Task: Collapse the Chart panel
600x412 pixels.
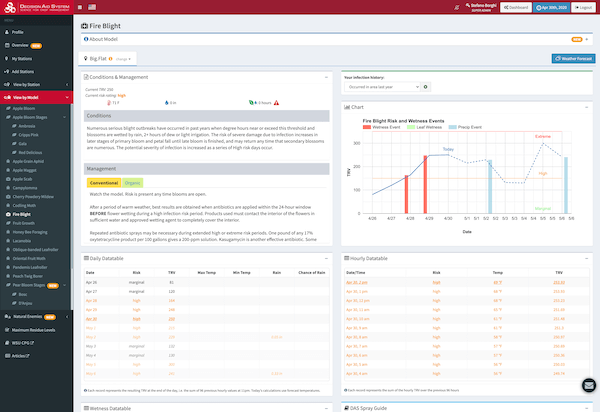Action: 585,106
